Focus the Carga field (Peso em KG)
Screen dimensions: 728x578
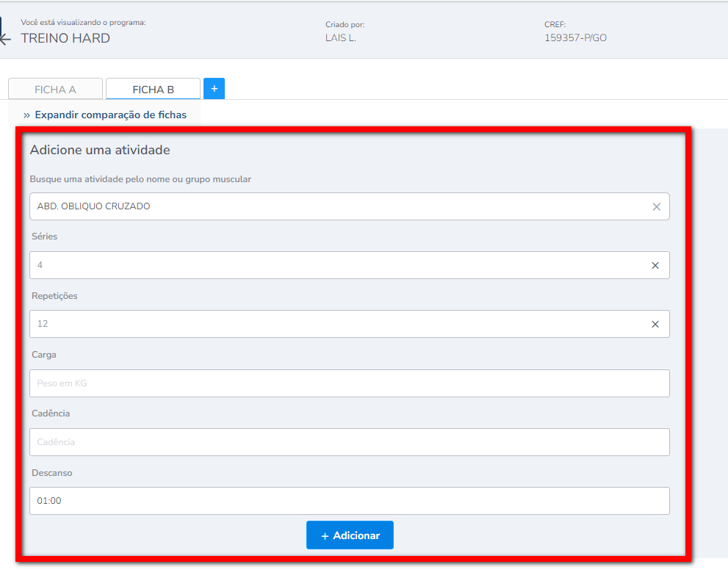point(349,383)
